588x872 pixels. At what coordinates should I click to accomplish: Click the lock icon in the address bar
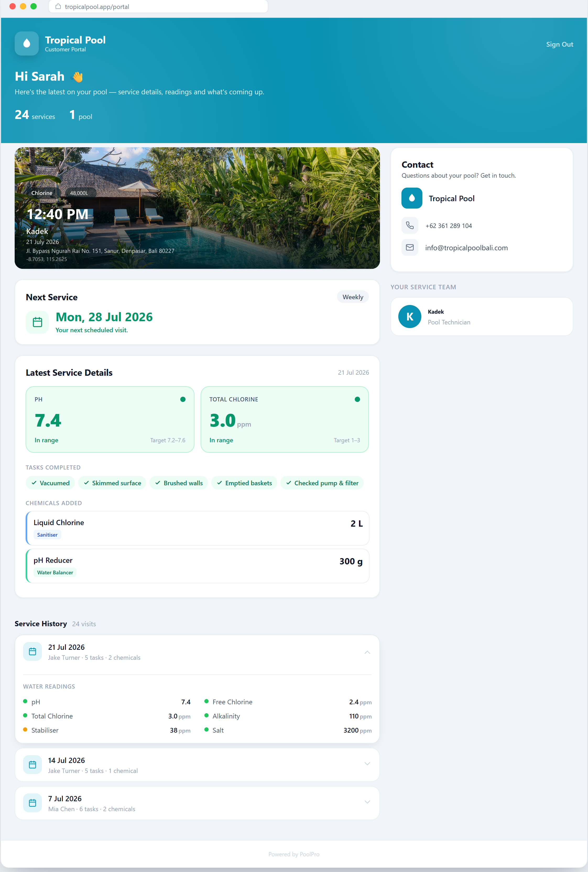click(x=58, y=6)
